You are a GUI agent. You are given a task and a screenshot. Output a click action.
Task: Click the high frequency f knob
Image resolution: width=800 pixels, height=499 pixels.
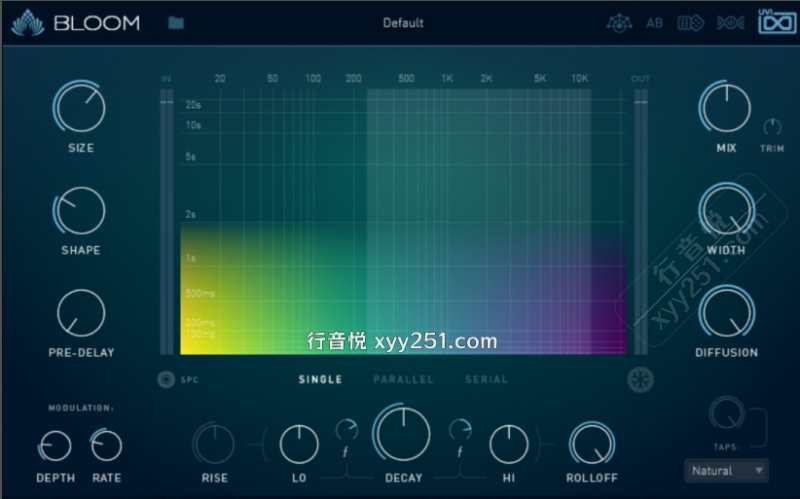[x=460, y=430]
